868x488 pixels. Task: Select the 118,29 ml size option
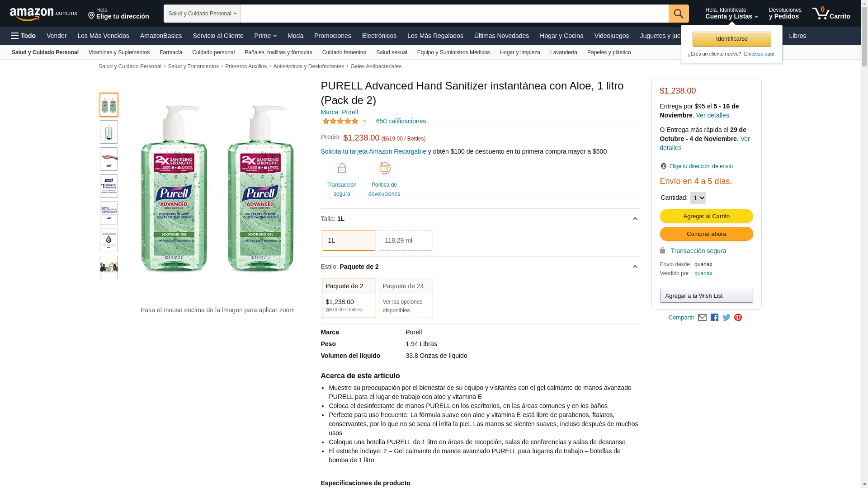[x=406, y=240]
